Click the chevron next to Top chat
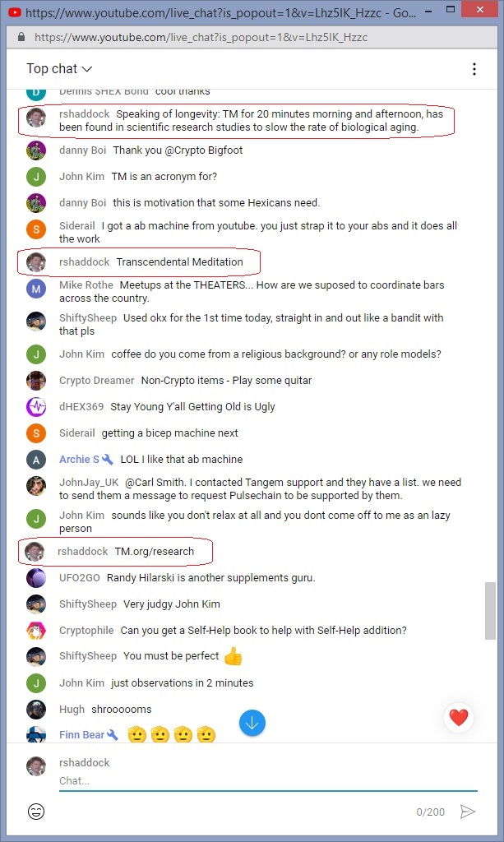 pyautogui.click(x=86, y=69)
